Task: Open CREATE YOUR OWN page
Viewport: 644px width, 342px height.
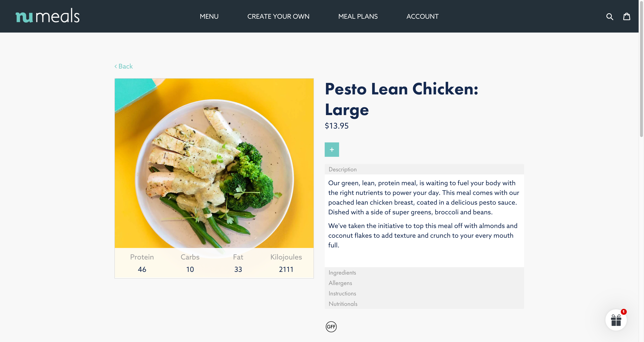Action: point(278,17)
